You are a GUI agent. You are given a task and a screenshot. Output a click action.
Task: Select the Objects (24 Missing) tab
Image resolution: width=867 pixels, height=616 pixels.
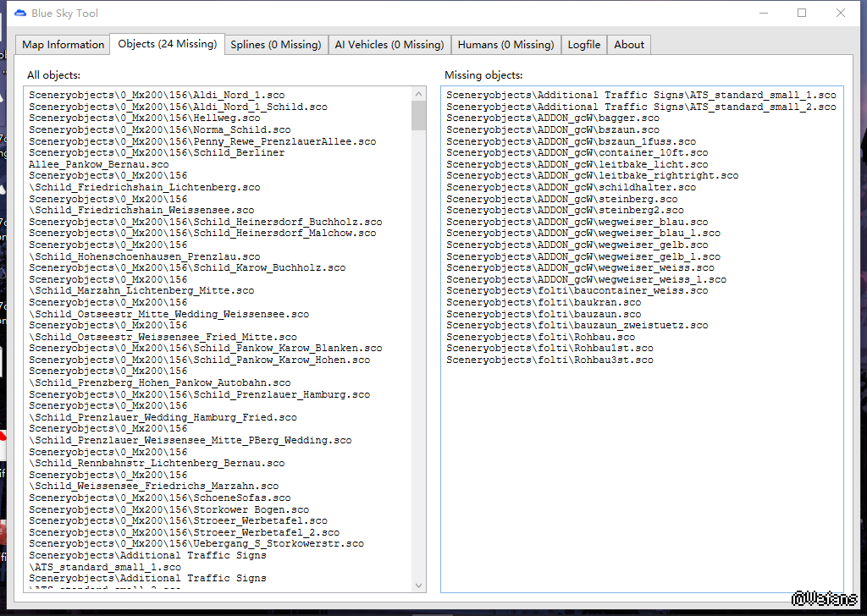167,44
